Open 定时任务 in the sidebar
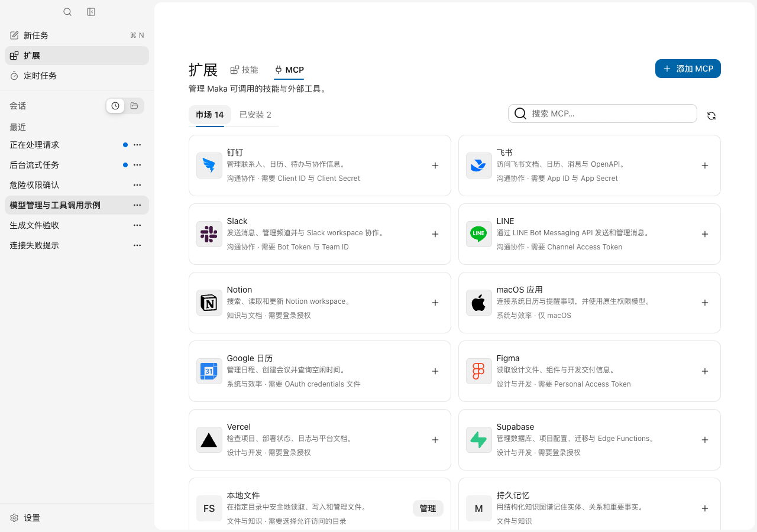This screenshot has width=757, height=532. (x=77, y=76)
